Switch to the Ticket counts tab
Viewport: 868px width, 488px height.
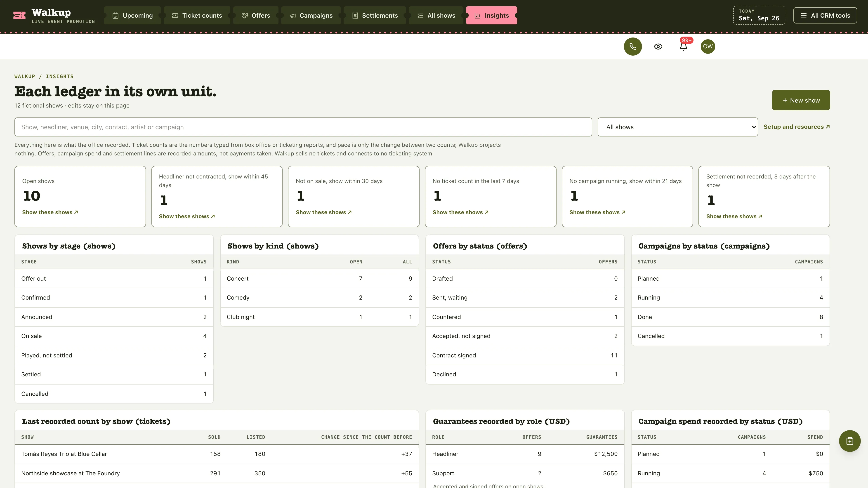click(197, 16)
